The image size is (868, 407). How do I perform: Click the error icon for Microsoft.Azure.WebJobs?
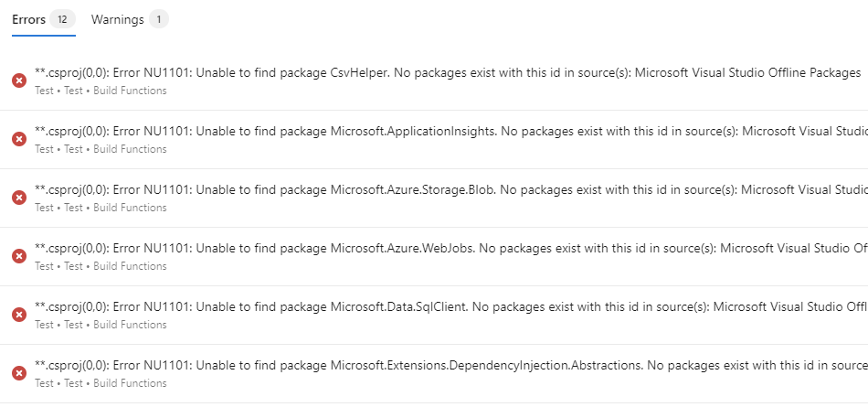tap(18, 256)
